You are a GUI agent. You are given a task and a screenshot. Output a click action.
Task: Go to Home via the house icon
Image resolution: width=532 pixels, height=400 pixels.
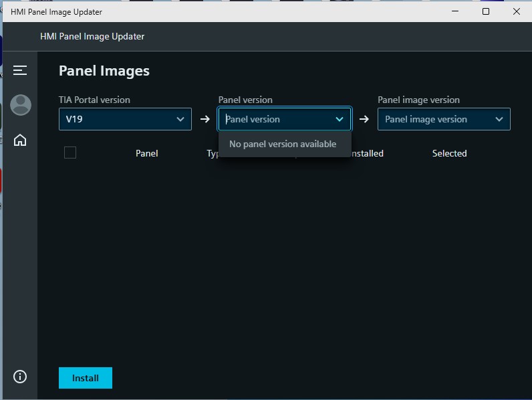(x=20, y=140)
